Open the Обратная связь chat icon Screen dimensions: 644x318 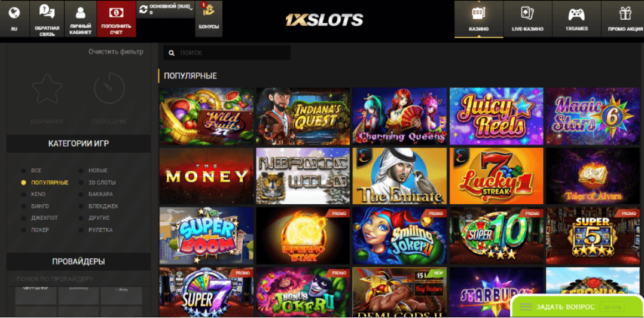(47, 11)
